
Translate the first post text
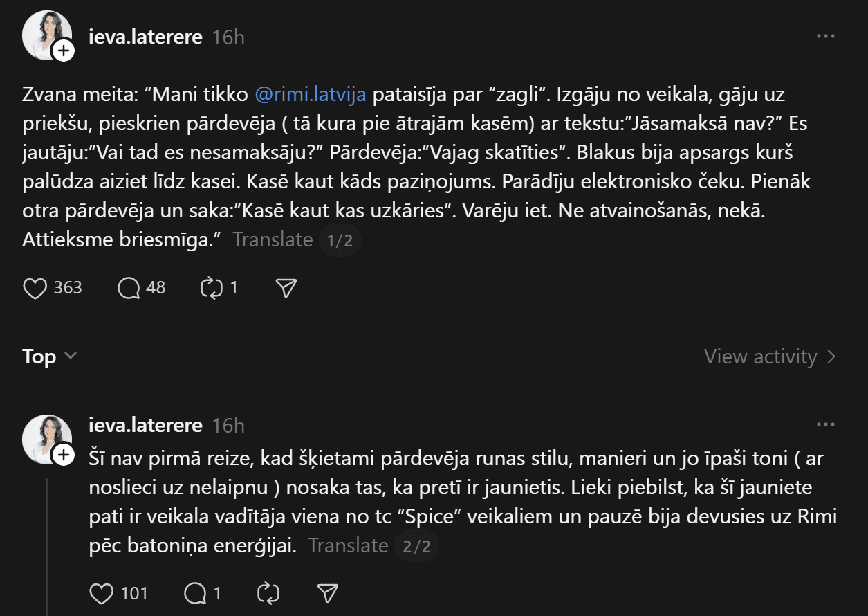pos(273,239)
